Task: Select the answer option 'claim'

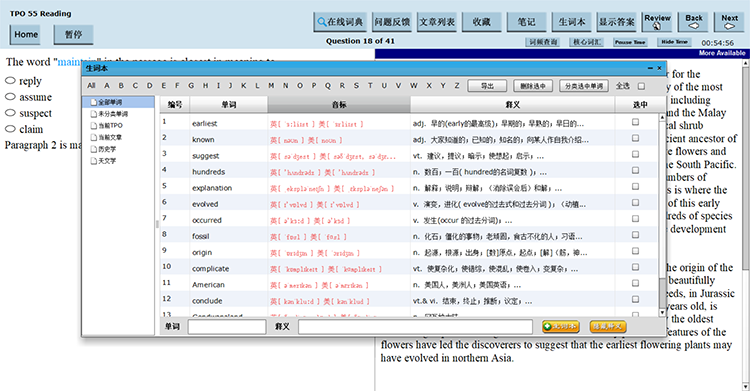Action: pyautogui.click(x=10, y=129)
